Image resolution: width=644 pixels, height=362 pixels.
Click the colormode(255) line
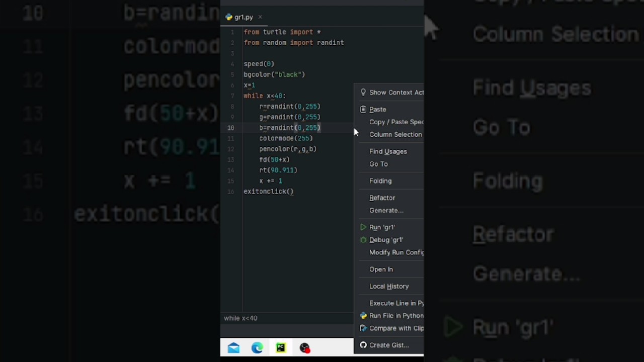coord(286,138)
